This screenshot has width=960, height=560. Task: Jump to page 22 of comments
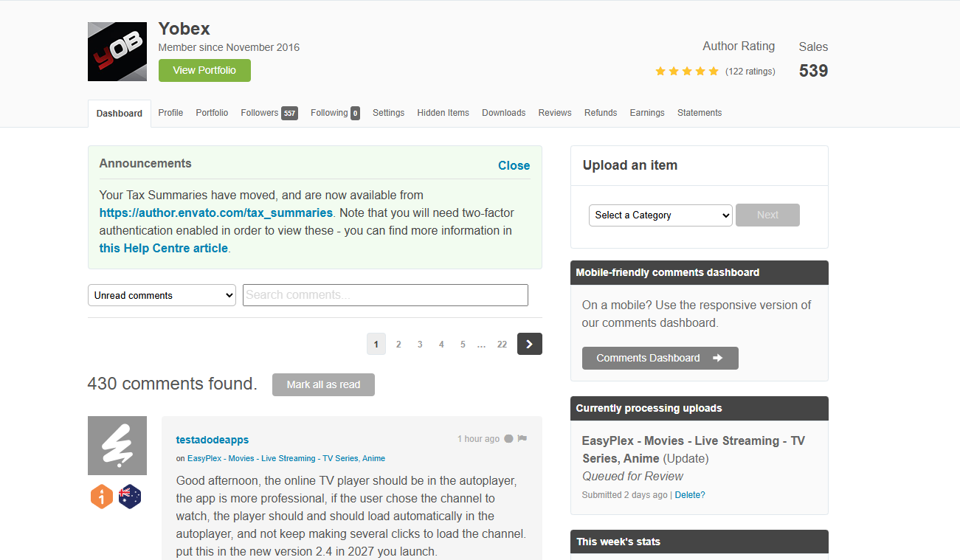tap(502, 345)
